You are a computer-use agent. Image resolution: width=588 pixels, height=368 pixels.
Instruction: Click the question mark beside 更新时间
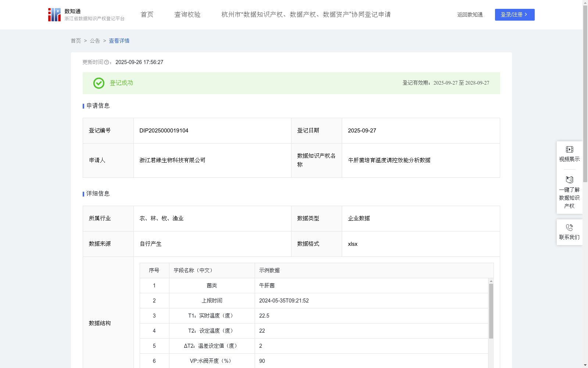click(x=107, y=63)
